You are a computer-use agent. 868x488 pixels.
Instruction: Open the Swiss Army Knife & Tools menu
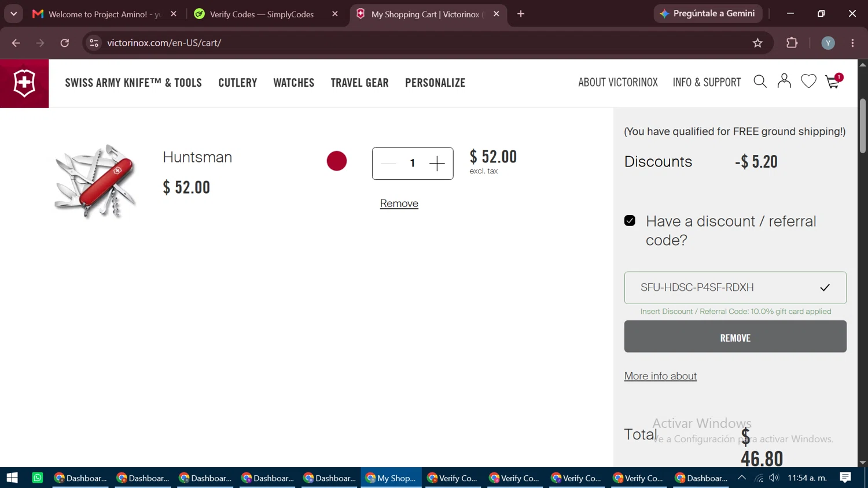[133, 83]
